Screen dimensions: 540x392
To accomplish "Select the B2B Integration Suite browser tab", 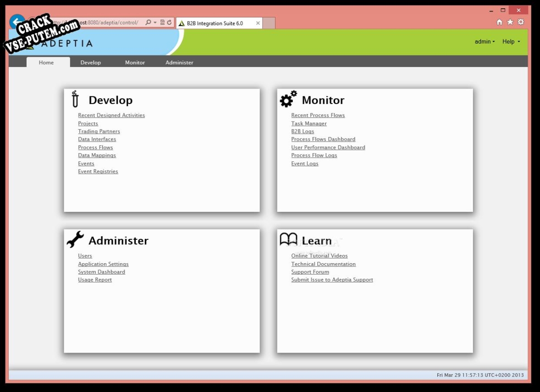I will pos(216,22).
